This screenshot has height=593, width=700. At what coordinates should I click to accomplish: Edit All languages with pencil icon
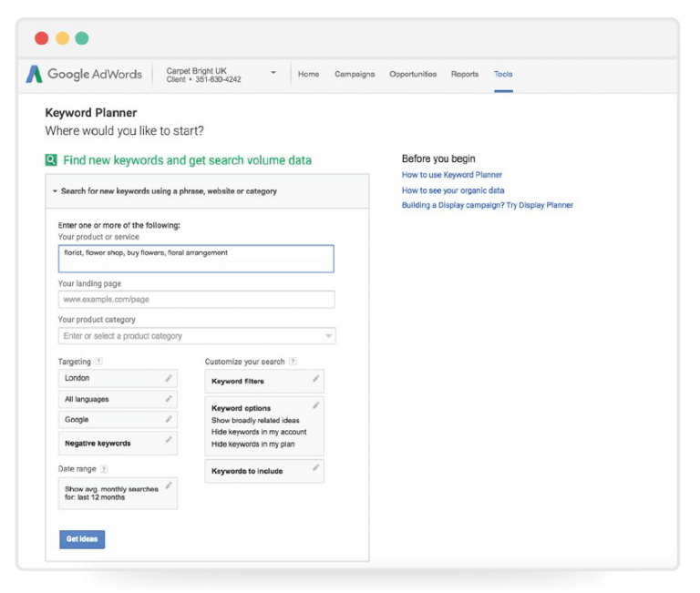169,399
